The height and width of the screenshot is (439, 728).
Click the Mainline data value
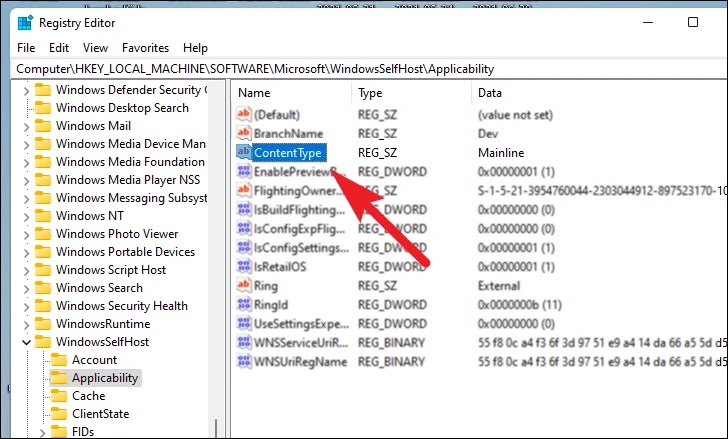(x=501, y=153)
